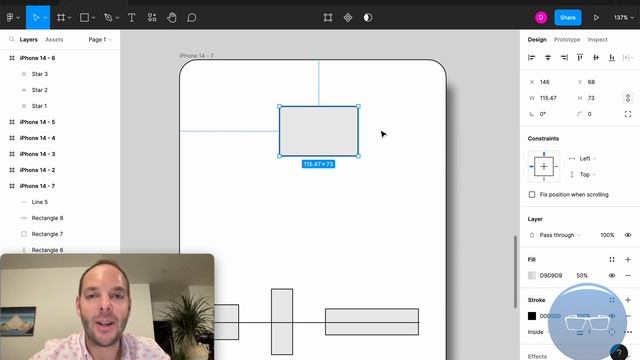Click the Use as mask icon
Screen dimensions: 640x360
coord(368,18)
